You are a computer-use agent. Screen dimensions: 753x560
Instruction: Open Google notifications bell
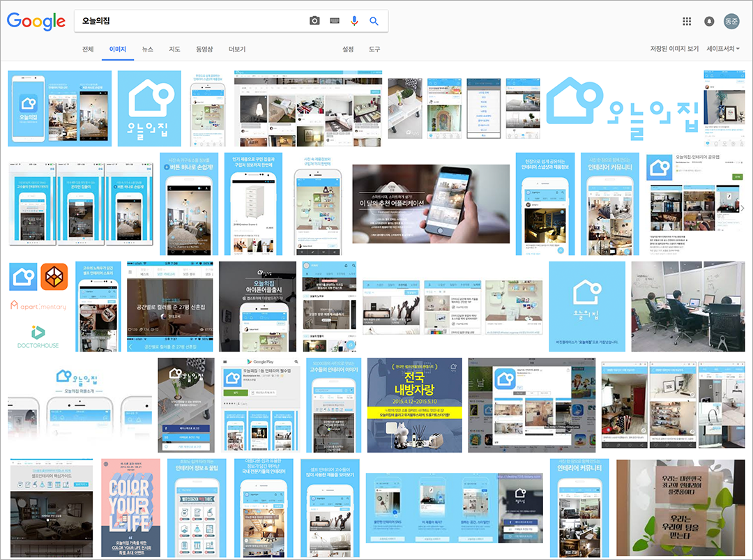pos(709,21)
